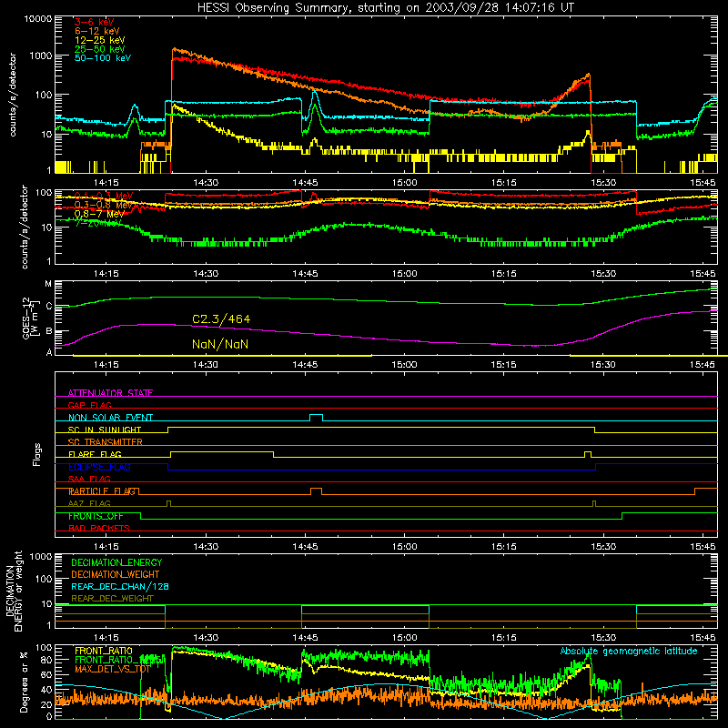
Task: Click the Degrees or % axis title
Action: click(x=24, y=682)
